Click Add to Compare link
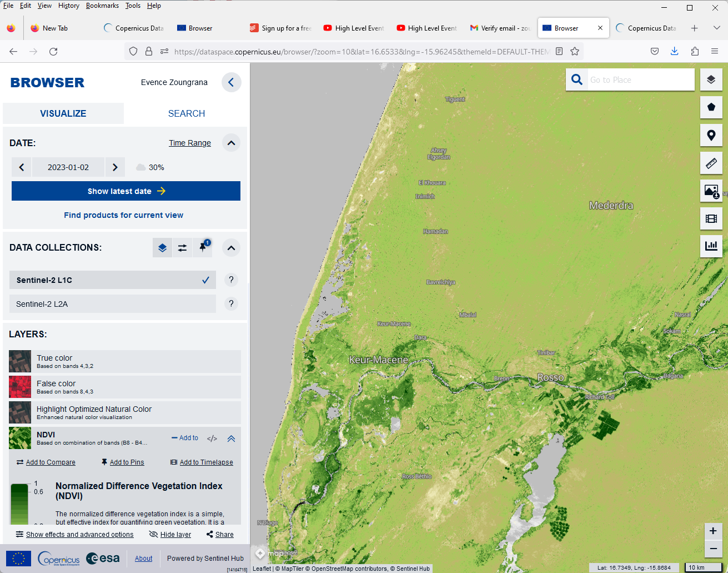Viewport: 728px width, 573px height. [46, 462]
